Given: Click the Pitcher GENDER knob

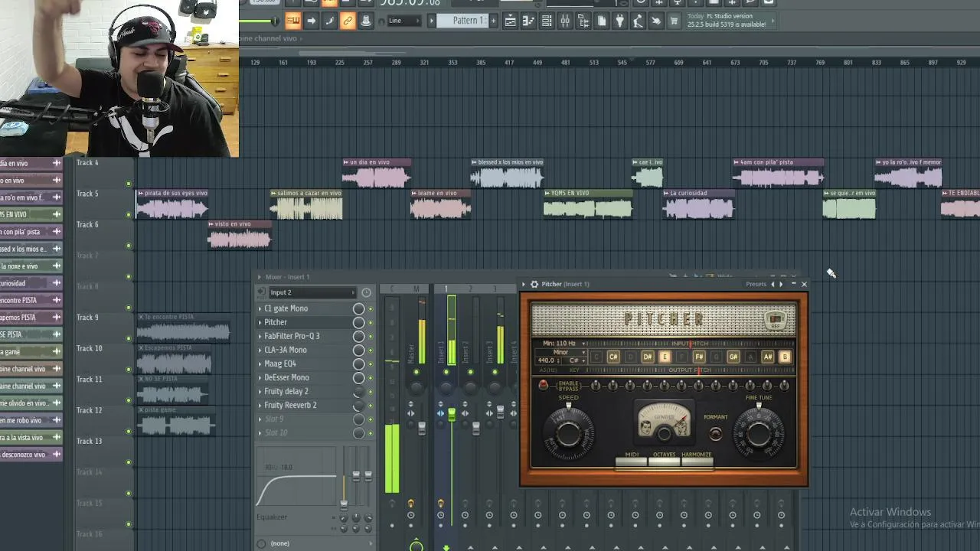Looking at the screenshot, I should tap(664, 434).
